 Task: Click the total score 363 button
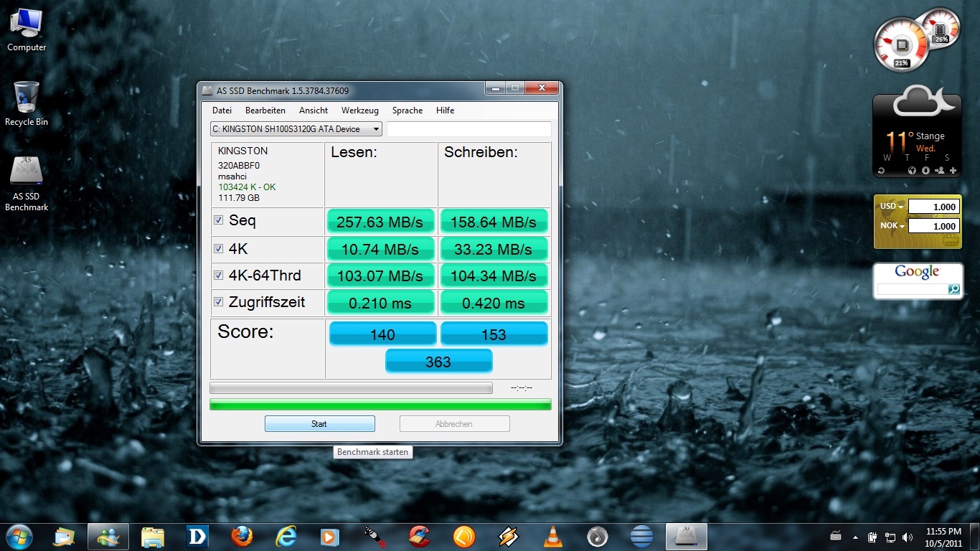[438, 361]
